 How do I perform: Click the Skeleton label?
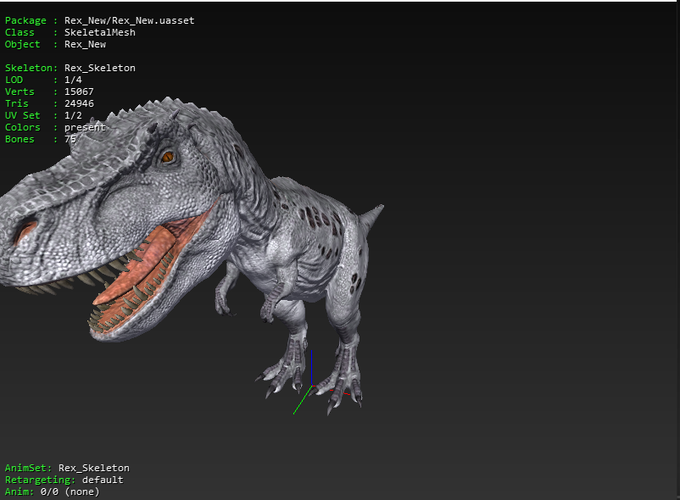[31, 68]
